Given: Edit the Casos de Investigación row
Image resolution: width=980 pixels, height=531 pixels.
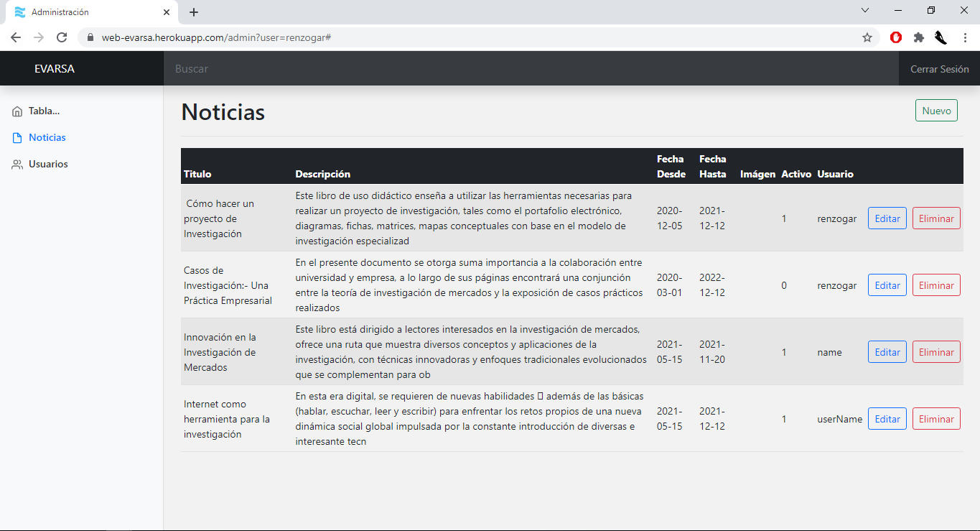Looking at the screenshot, I should click(887, 285).
